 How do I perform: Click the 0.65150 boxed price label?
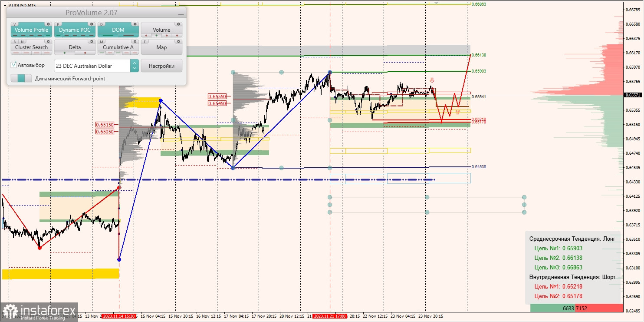[105, 124]
